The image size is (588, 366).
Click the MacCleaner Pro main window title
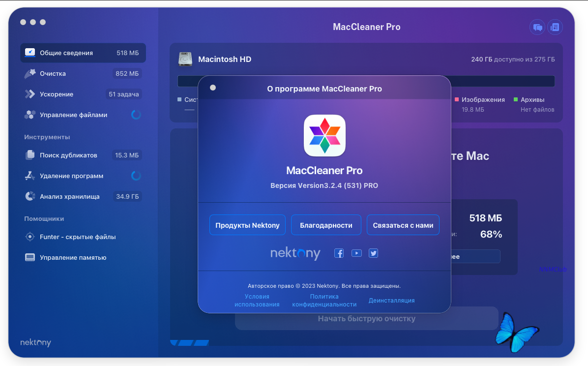(367, 27)
